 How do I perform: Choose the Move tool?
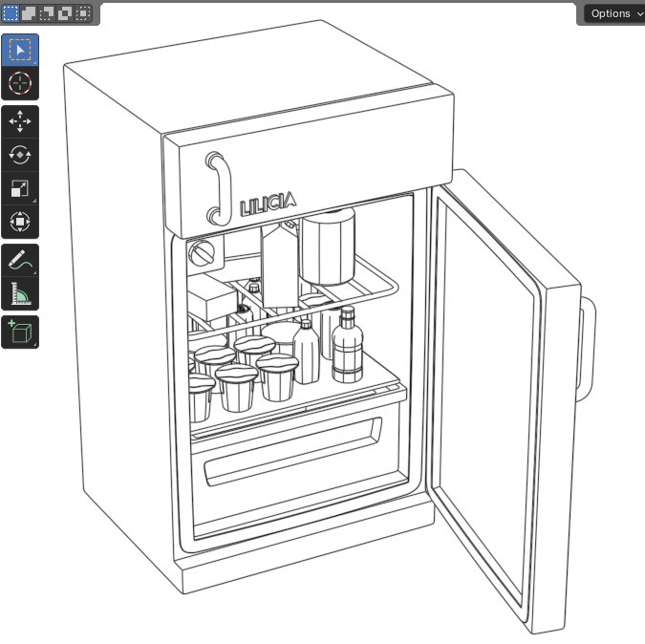(20, 121)
